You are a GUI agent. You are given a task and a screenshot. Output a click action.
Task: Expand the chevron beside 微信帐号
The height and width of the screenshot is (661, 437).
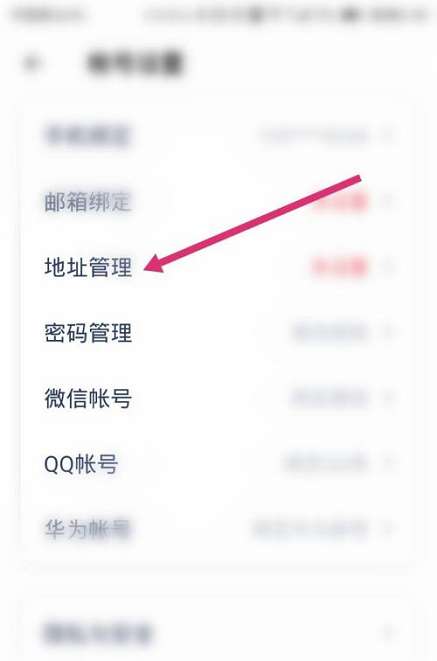pyautogui.click(x=388, y=398)
